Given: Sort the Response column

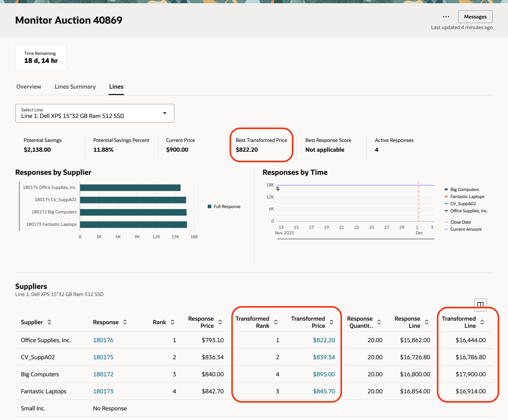Looking at the screenshot, I should tap(125, 322).
